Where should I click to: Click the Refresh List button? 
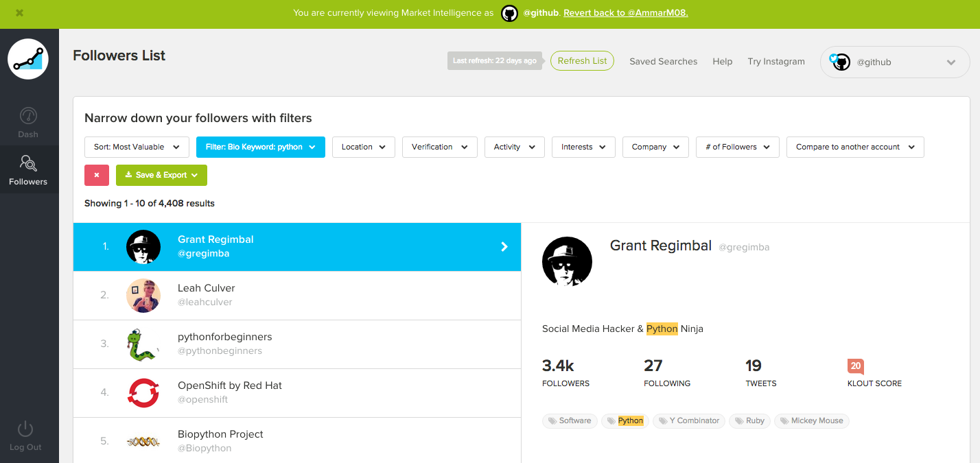point(582,60)
